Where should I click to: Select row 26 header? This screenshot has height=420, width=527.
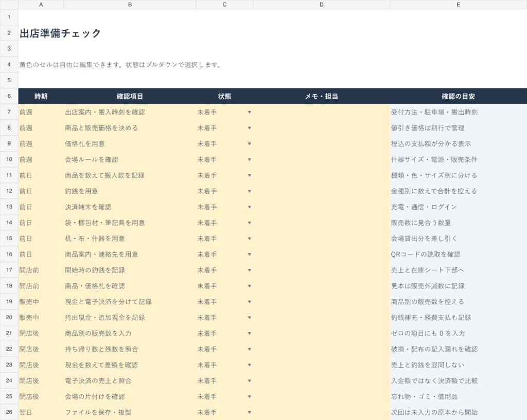click(x=9, y=412)
